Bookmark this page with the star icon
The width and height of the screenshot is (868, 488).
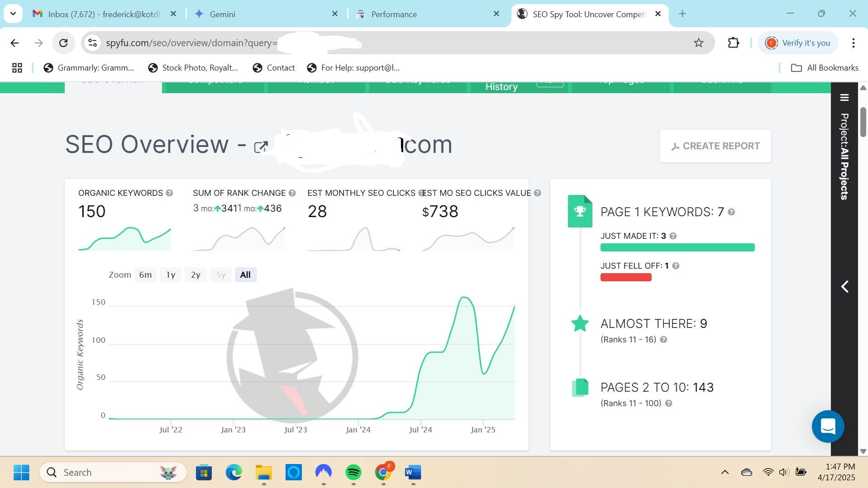coord(699,43)
